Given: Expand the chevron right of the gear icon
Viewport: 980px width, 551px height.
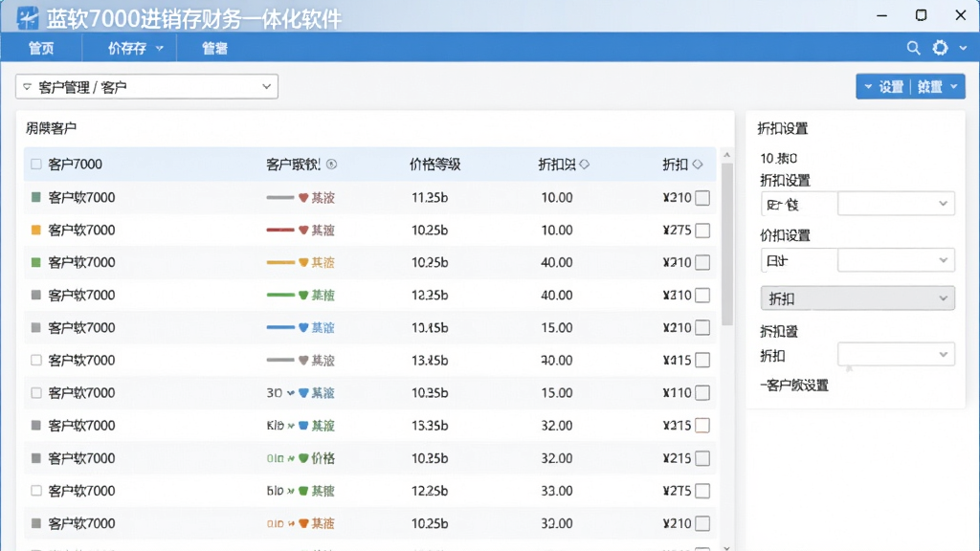Looking at the screenshot, I should [963, 48].
